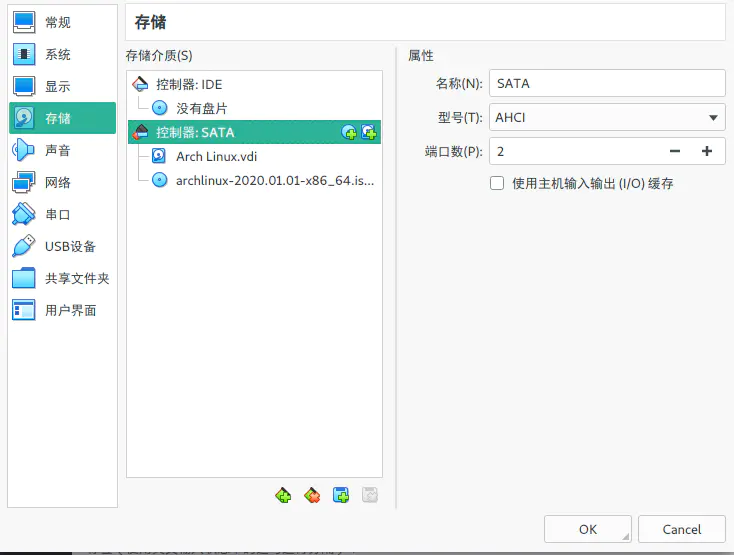
Task: Click the greyed-out remove attachment icon
Action: (370, 495)
